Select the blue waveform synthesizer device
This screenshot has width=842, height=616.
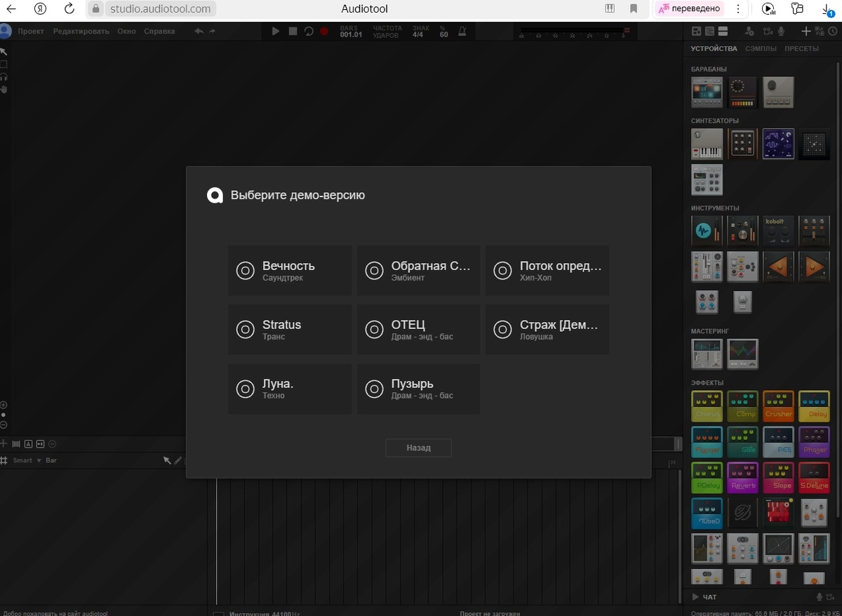778,144
